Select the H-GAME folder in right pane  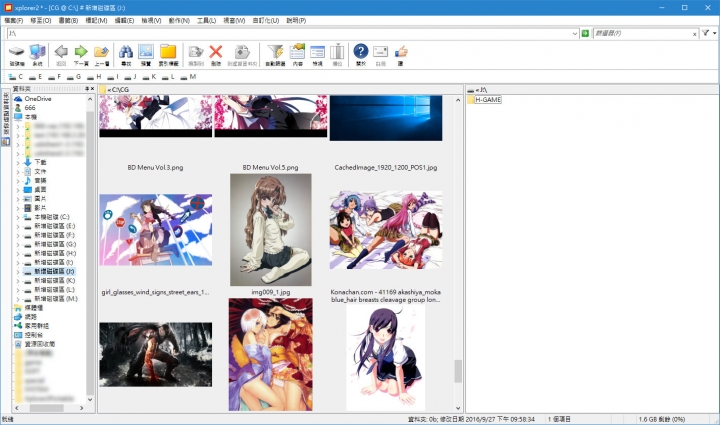488,100
